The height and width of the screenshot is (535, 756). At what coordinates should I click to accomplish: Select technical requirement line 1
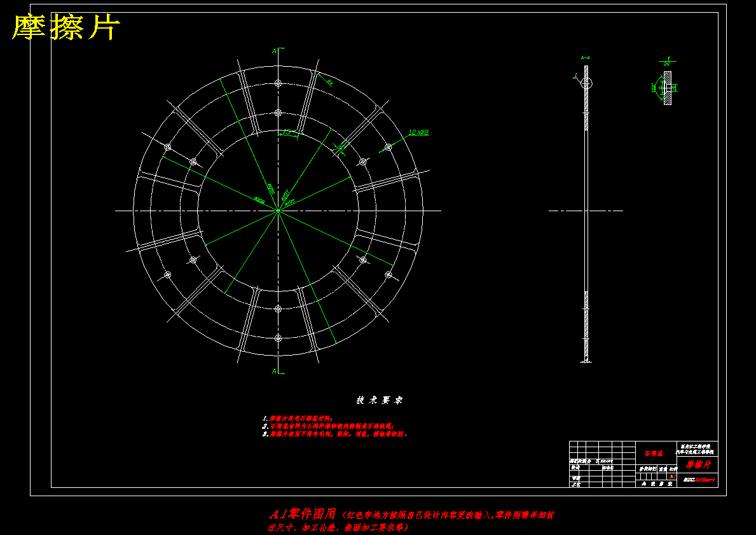click(x=298, y=419)
